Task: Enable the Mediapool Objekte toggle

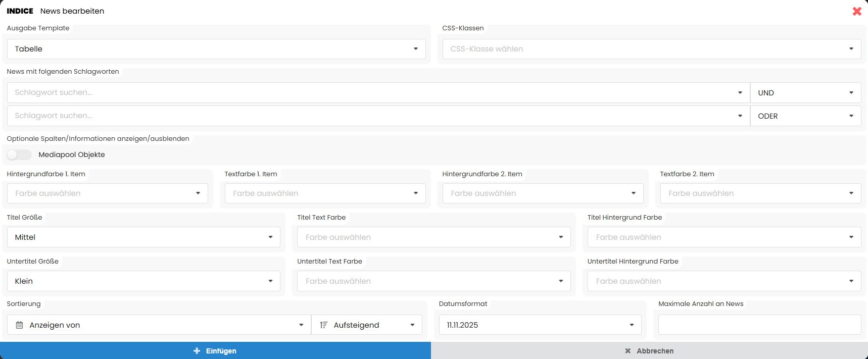Action: point(19,155)
